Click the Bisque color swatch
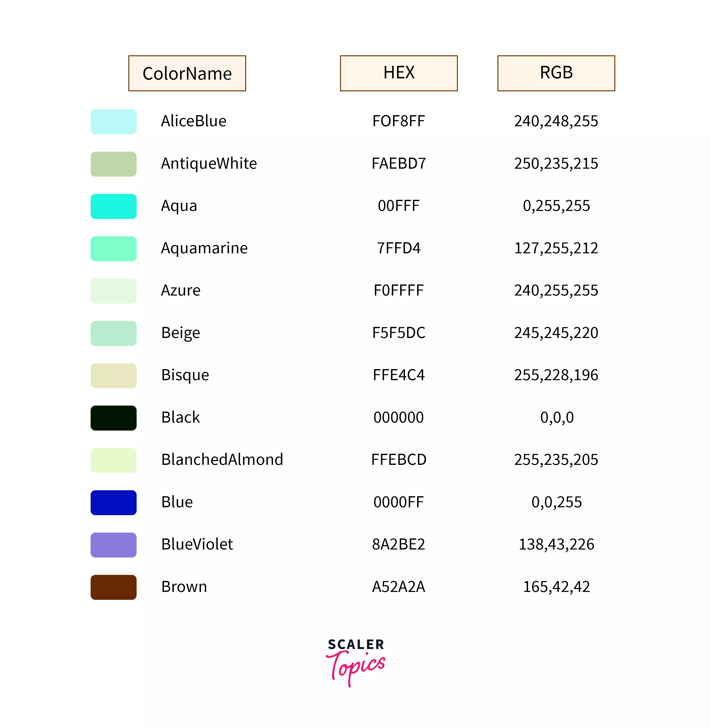Screen dimensions: 711x728 pos(114,376)
